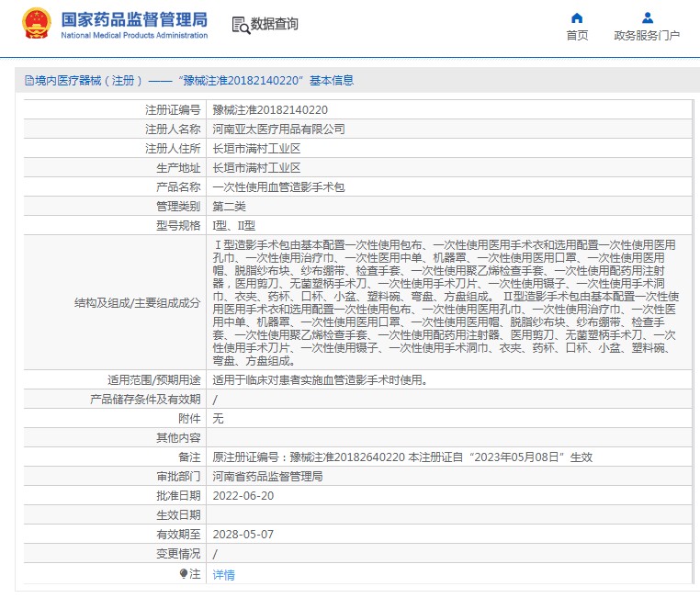Click 数据查询 label
This screenshot has width=700, height=598.
point(274,24)
